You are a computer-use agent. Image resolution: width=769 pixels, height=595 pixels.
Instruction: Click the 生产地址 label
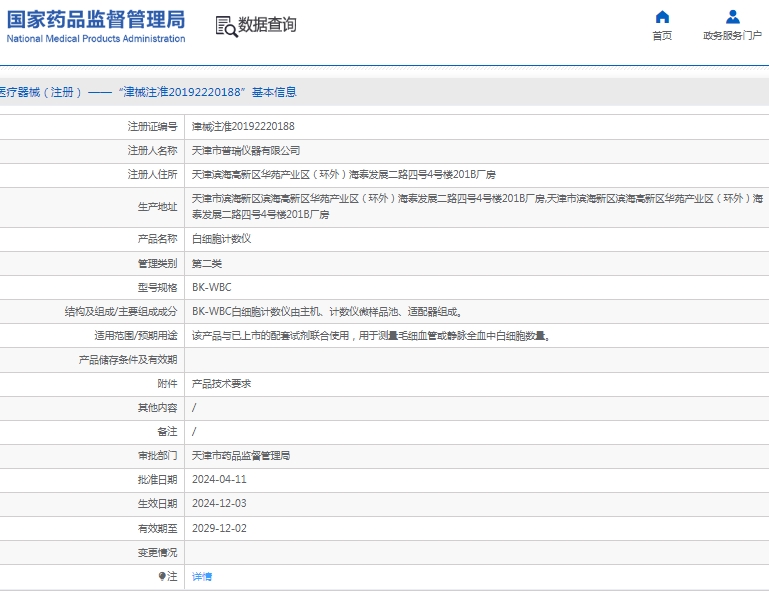157,207
